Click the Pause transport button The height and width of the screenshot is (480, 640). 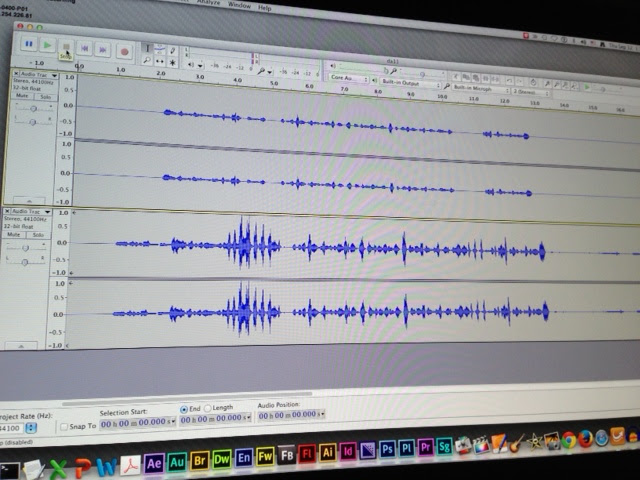29,44
